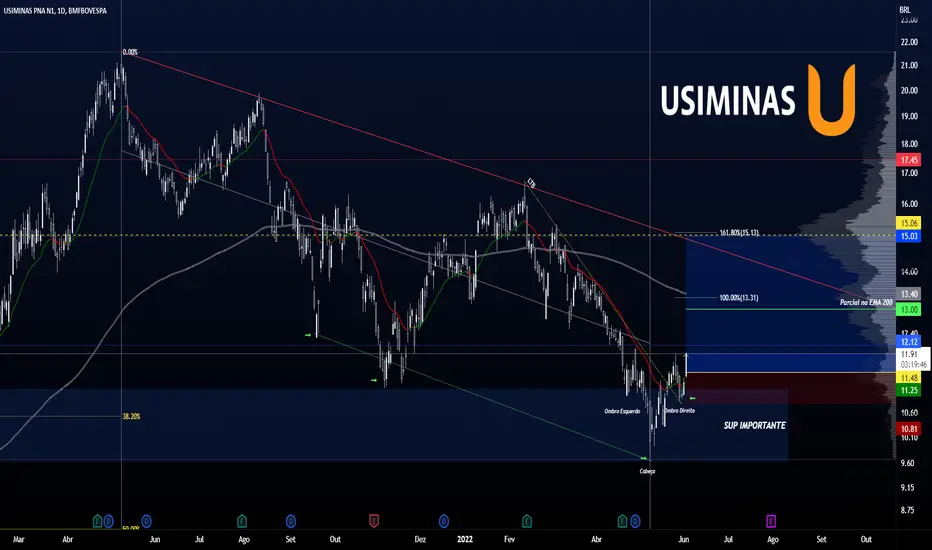The height and width of the screenshot is (550, 932).
Task: Click the 22.00 price axis label
Action: (909, 42)
